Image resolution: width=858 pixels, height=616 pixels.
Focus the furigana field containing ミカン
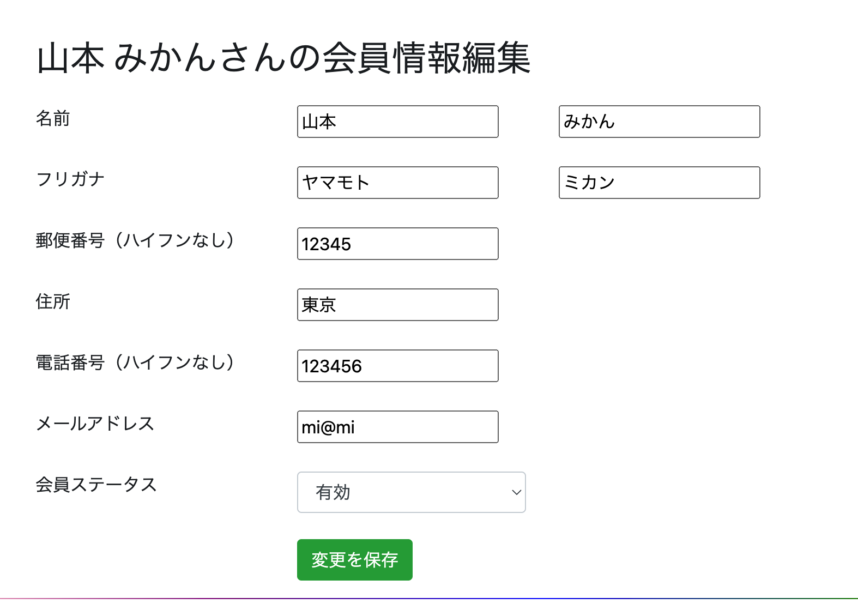pyautogui.click(x=659, y=183)
